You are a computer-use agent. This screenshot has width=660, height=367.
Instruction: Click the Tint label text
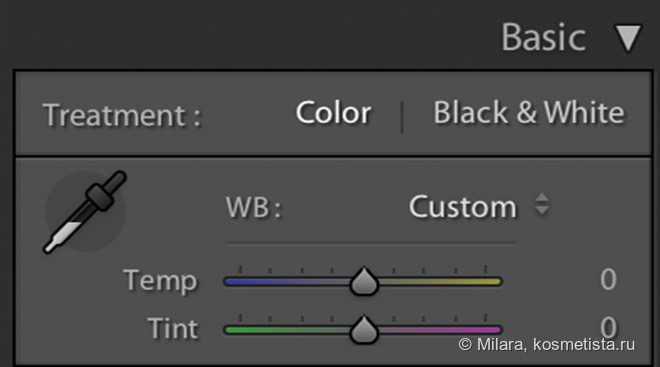(173, 329)
